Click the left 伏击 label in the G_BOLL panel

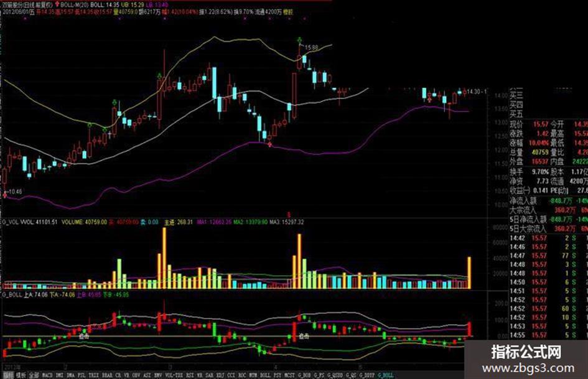84,337
